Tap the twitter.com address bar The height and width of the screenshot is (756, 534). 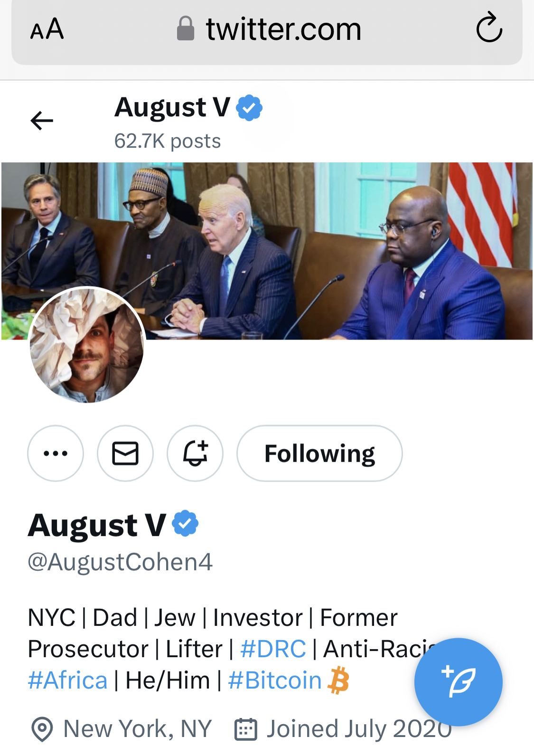(x=283, y=29)
